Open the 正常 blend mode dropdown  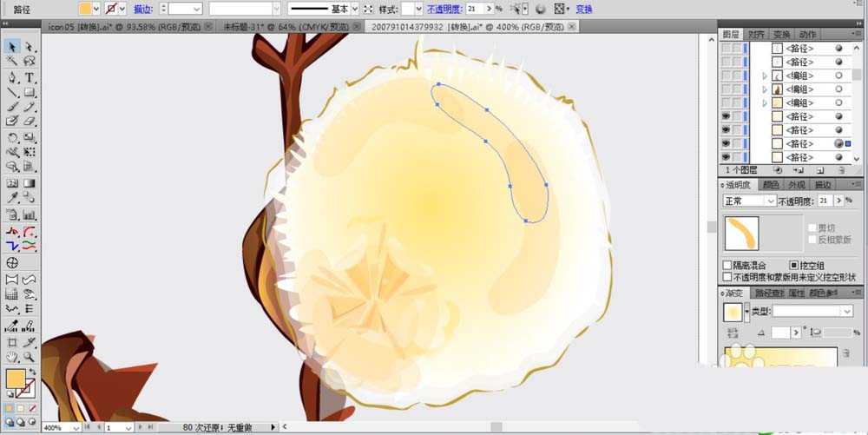pos(750,201)
